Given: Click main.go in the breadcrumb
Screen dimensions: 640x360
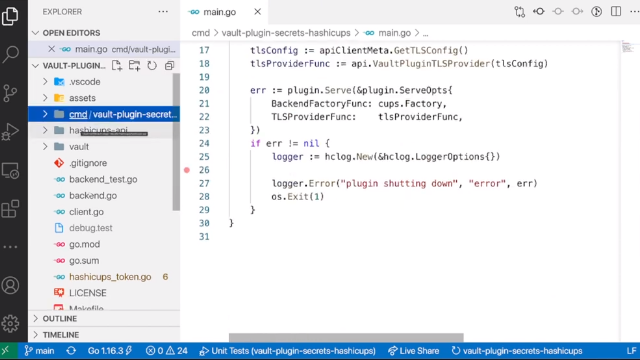Looking at the screenshot, I should pyautogui.click(x=394, y=33).
